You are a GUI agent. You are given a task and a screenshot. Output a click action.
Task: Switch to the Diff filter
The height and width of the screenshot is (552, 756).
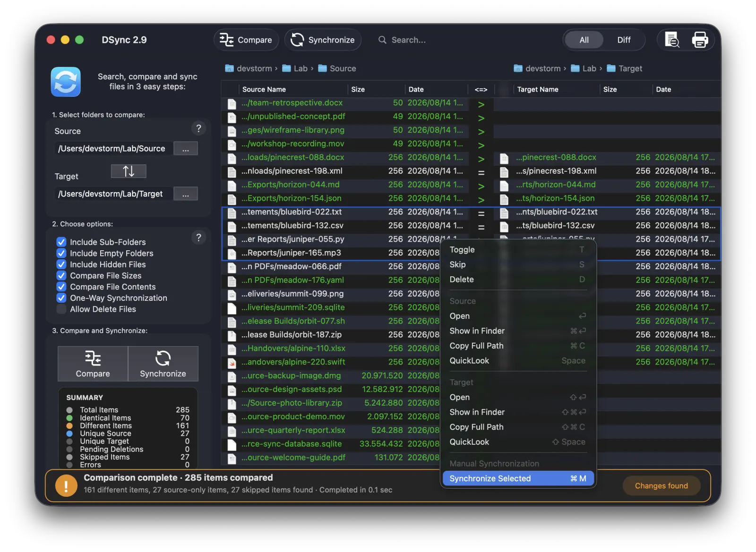(624, 40)
